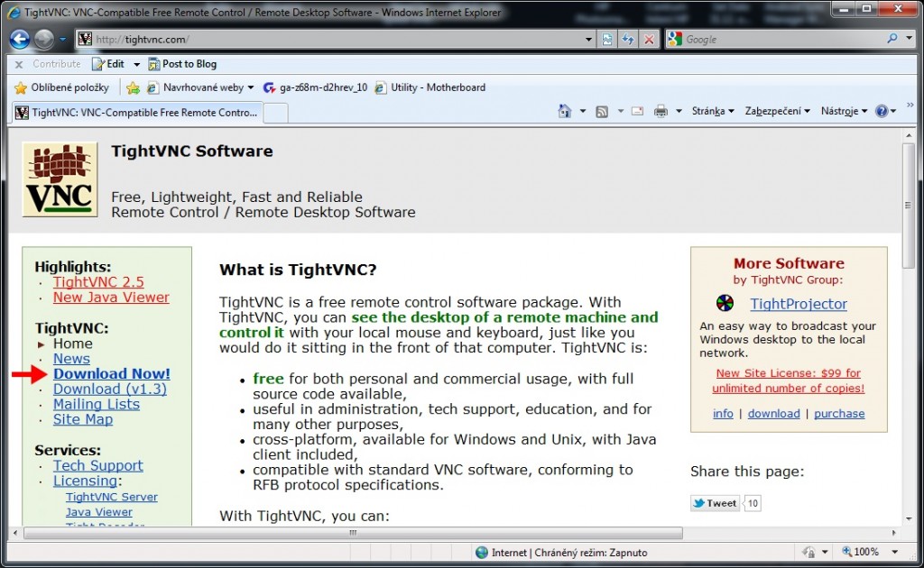This screenshot has height=568, width=924.
Task: Open the New Java Viewer link
Action: coord(111,298)
